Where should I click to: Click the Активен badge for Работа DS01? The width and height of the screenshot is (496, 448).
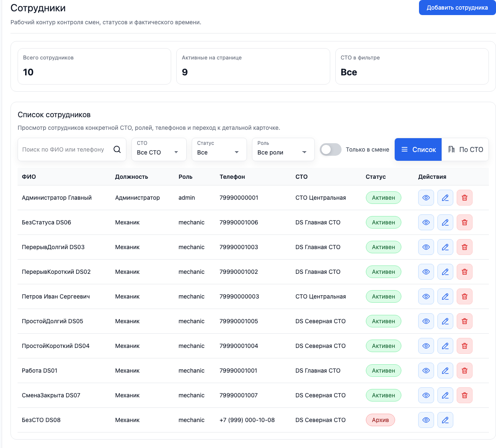tap(383, 371)
